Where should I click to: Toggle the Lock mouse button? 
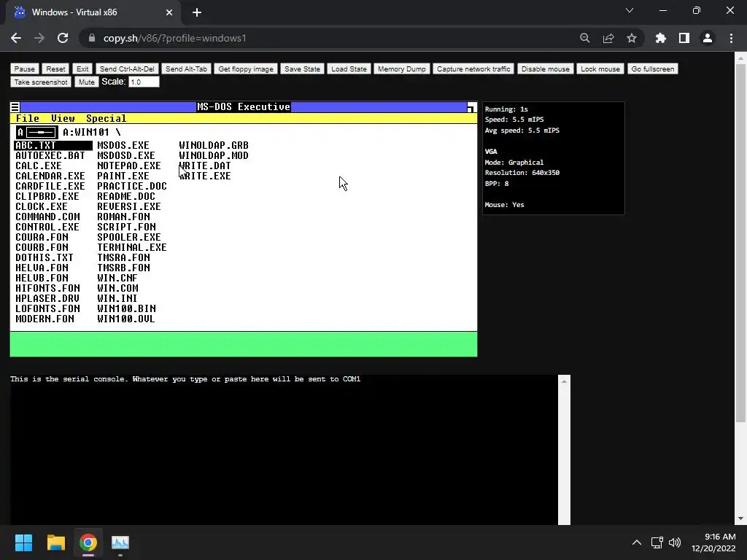tap(600, 69)
